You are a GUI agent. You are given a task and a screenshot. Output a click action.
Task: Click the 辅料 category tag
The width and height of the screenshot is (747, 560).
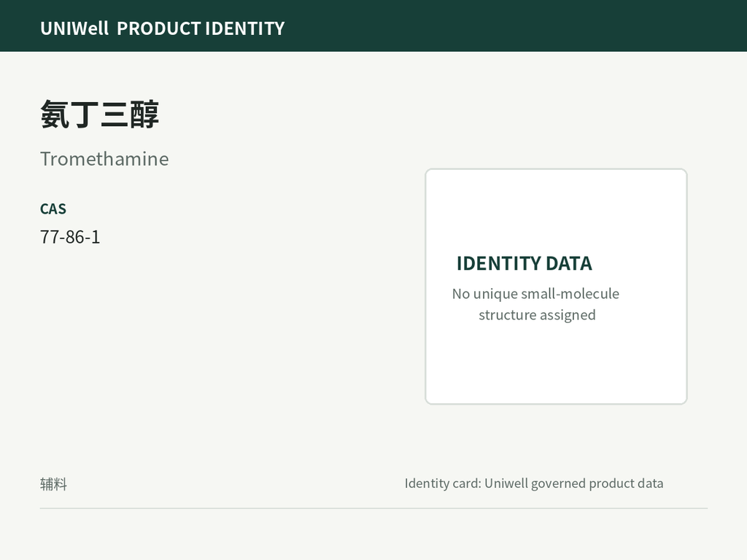point(53,484)
